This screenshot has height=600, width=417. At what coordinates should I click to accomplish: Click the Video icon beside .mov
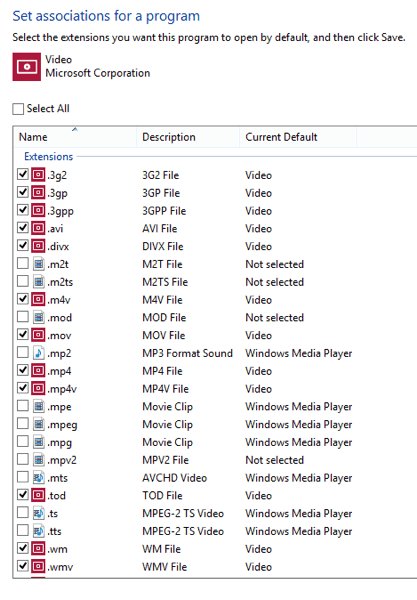pos(38,335)
